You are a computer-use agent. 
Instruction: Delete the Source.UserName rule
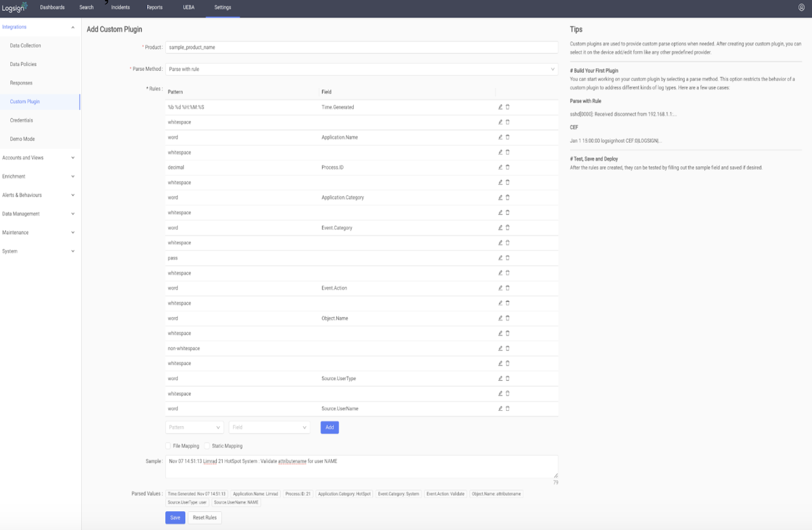click(508, 408)
